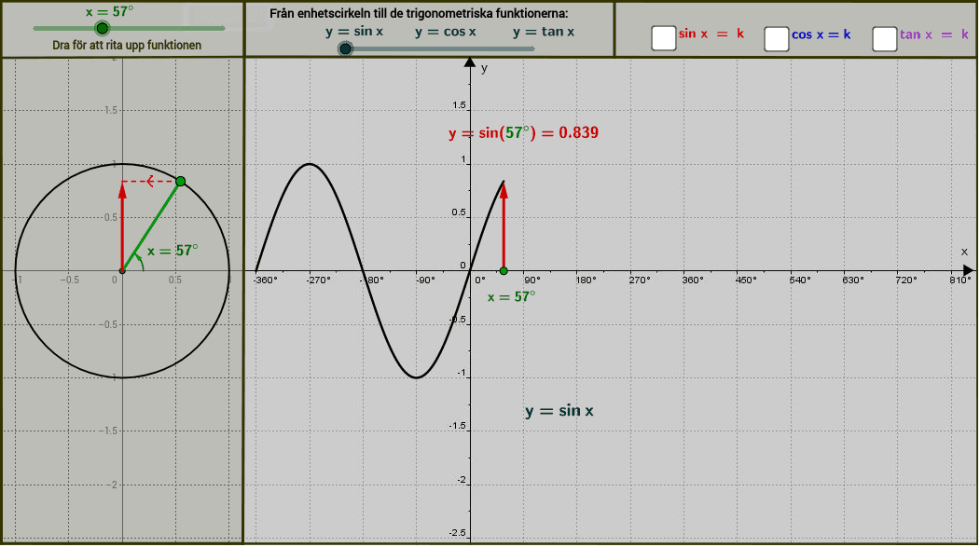Click the x = 57° angle label in unit circle
Screen dimensions: 980x547
[x=173, y=251]
